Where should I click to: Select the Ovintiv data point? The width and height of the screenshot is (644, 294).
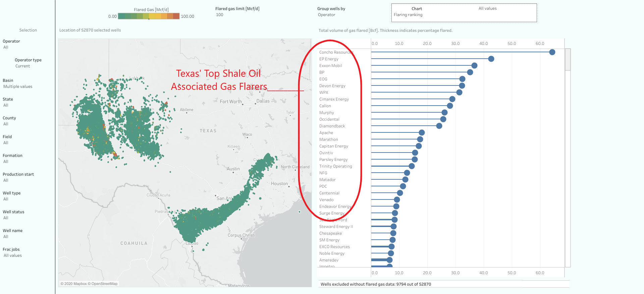click(415, 153)
